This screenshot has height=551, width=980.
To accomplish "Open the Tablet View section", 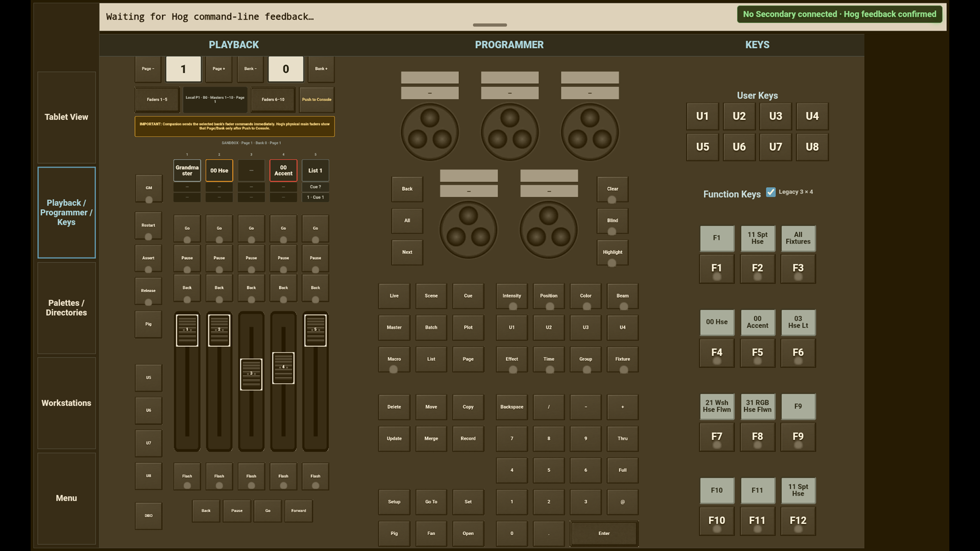I will [x=66, y=117].
